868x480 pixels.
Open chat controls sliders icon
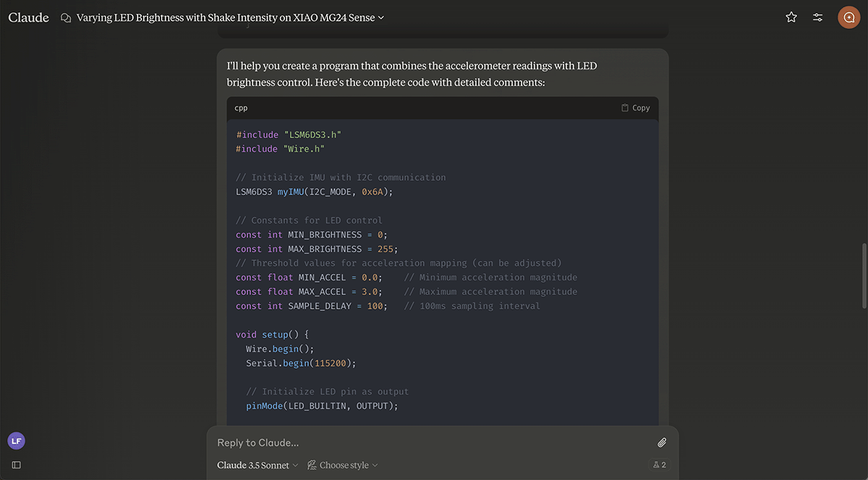817,17
